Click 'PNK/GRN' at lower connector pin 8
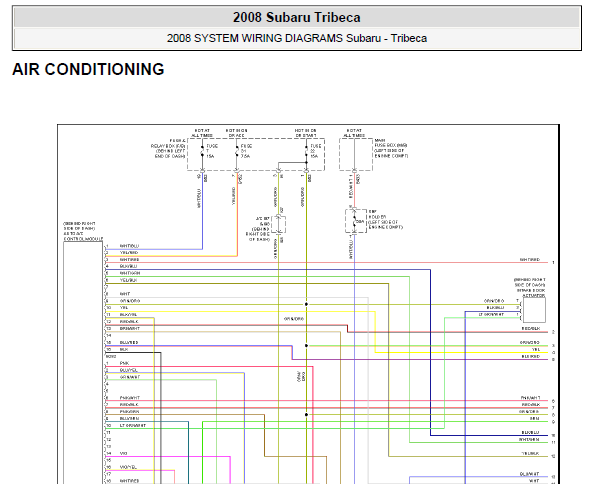 click(129, 412)
